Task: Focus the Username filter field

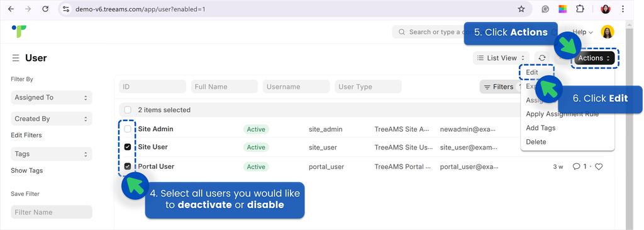Action: click(x=296, y=87)
